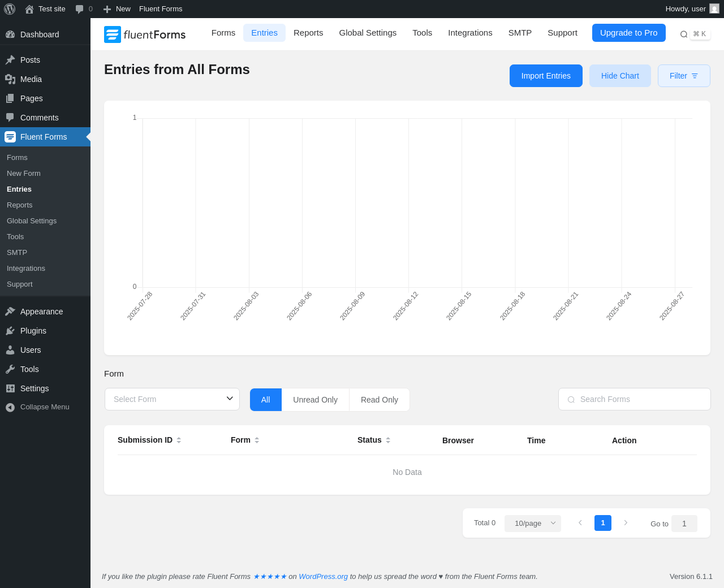
Task: Click the WordPress logo icon
Action: click(x=10, y=9)
